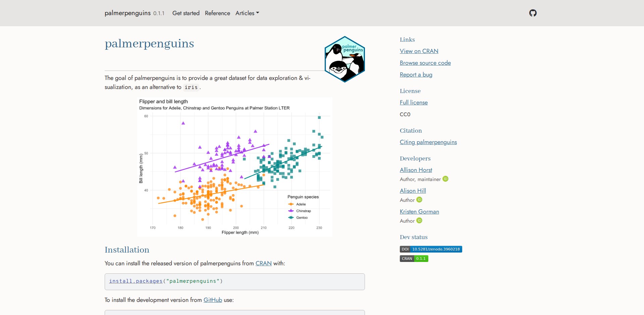
Task: Open Kristen Gorman's ORCID icon
Action: click(x=419, y=221)
